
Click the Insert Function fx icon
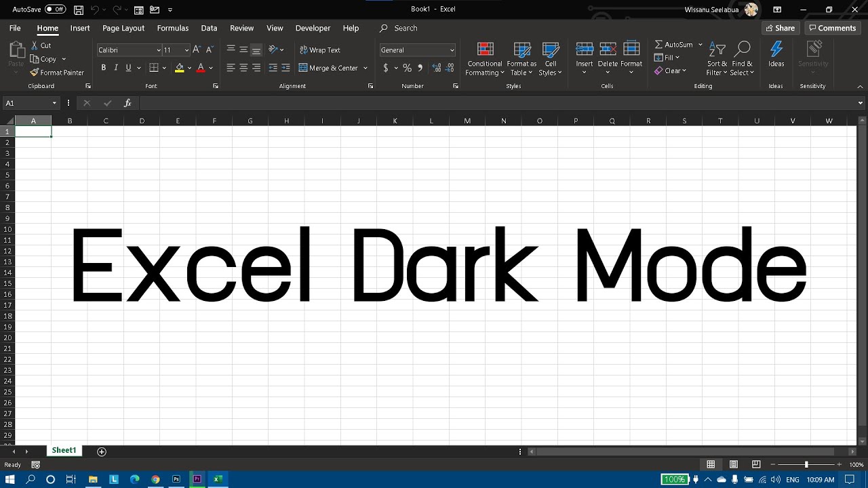coord(127,103)
